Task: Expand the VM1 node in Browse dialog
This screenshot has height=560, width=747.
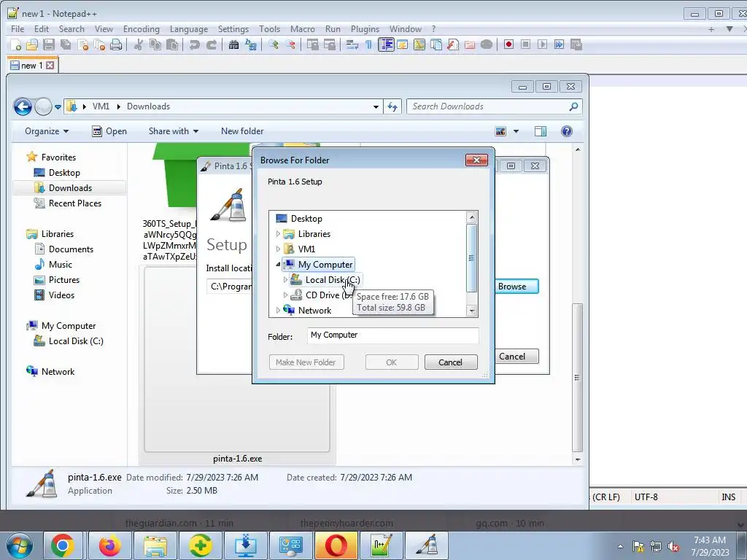Action: tap(278, 249)
